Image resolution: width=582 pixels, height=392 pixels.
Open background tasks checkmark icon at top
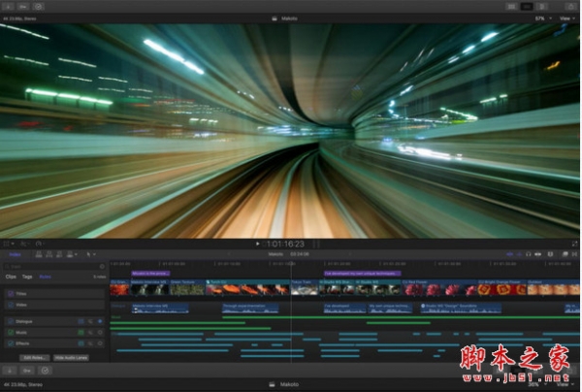tap(38, 7)
